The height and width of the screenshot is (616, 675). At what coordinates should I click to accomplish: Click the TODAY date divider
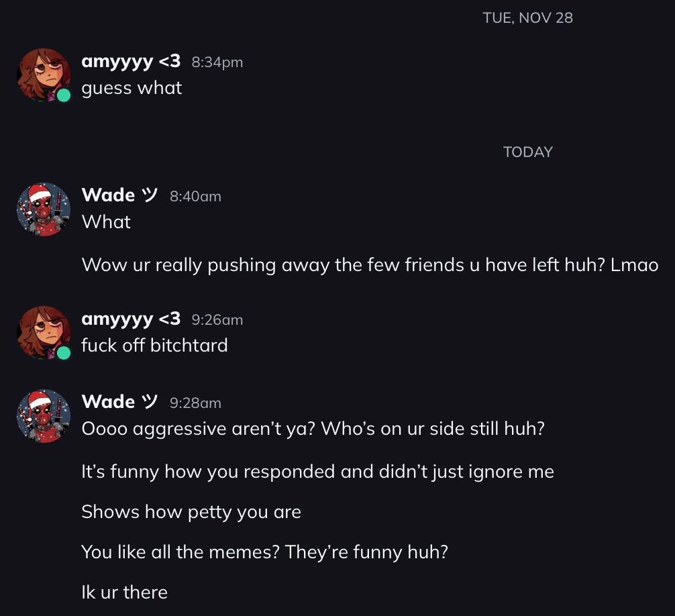click(527, 152)
